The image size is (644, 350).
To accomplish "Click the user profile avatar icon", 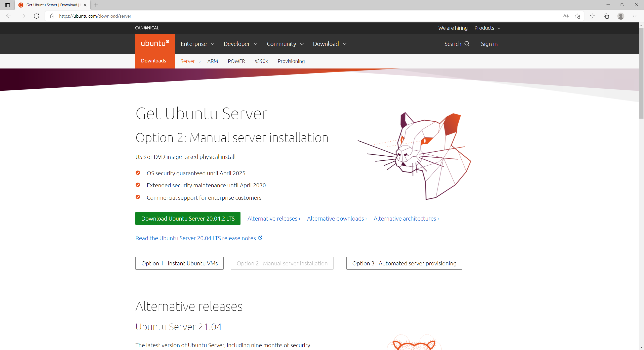I will 621,16.
